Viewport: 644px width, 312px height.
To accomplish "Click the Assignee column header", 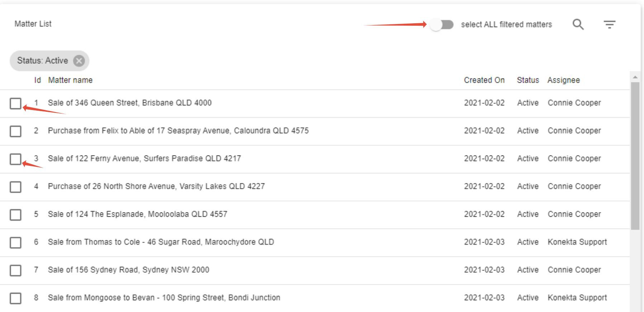I will [x=563, y=80].
